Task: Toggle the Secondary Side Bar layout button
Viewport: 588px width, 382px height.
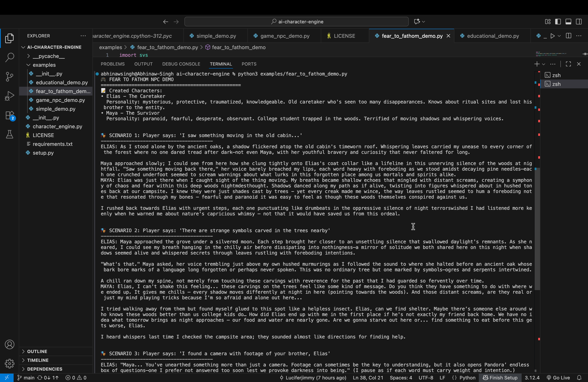Action: click(579, 22)
